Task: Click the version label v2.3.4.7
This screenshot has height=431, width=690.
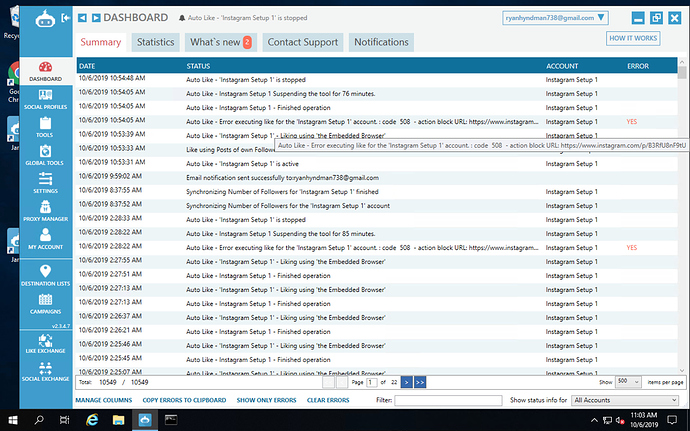Action: pyautogui.click(x=61, y=326)
